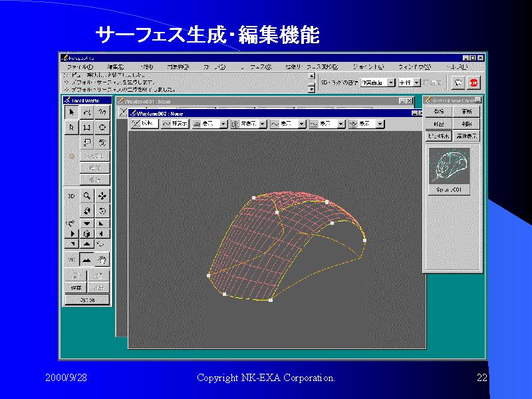Click the 非表示 button in Wsplane002 toolbar
Viewport: 532px width, 399px height.
[175, 124]
